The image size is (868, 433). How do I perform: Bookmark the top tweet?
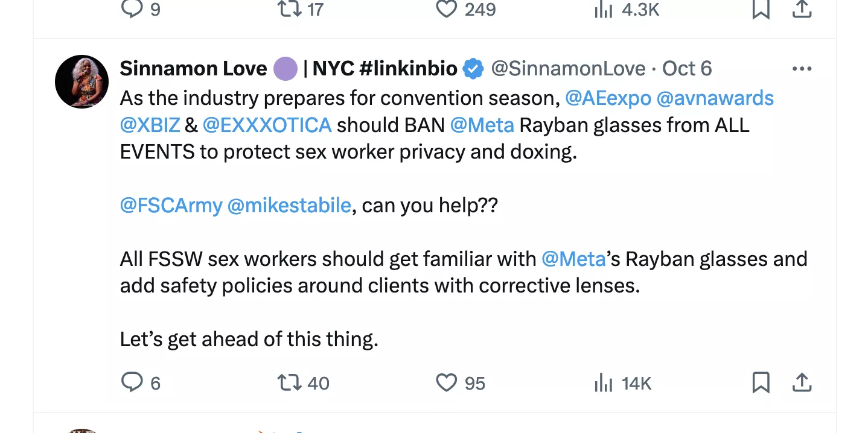pos(761,9)
